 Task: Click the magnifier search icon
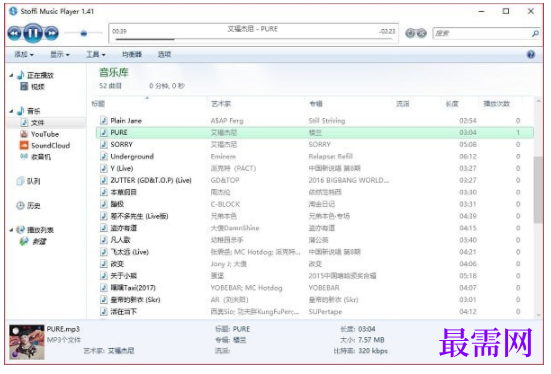(535, 33)
